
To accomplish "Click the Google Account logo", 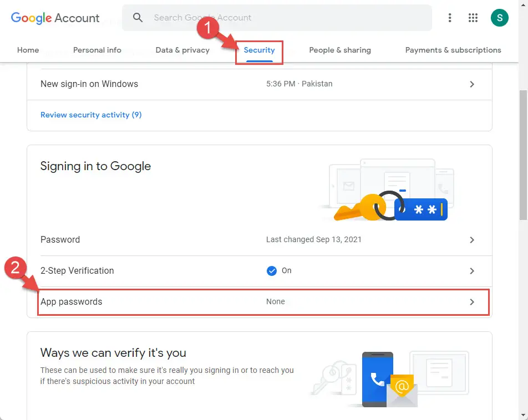I will pos(55,18).
